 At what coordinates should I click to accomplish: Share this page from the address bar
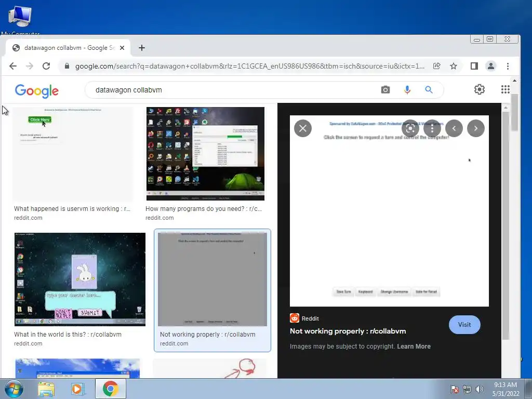click(436, 66)
